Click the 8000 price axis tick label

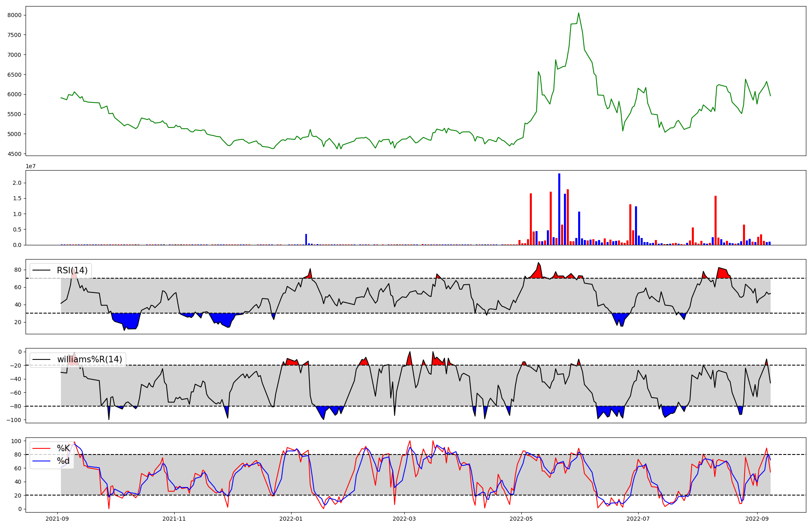(x=14, y=15)
